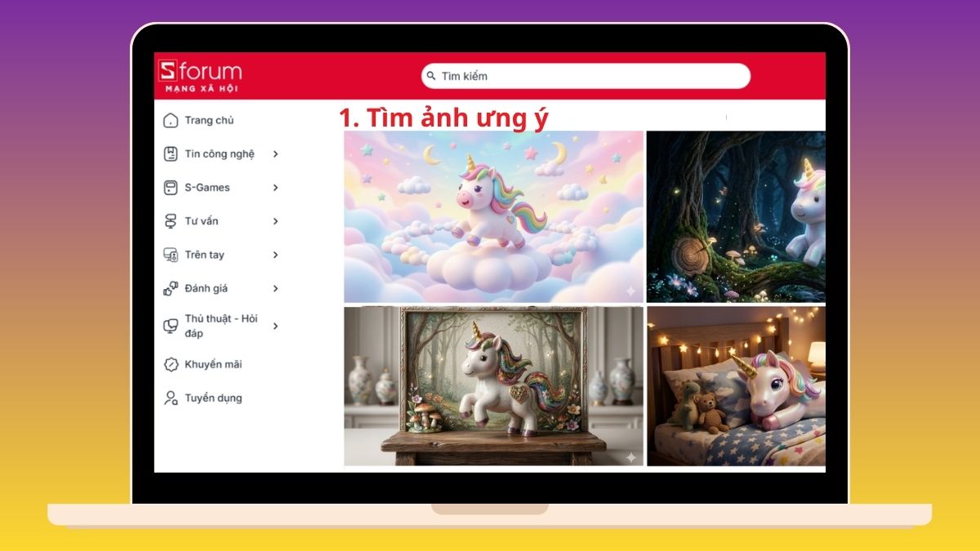Expand the Thủ thuật - Hỏi đáp chevron
This screenshot has width=980, height=551.
pyautogui.click(x=276, y=325)
